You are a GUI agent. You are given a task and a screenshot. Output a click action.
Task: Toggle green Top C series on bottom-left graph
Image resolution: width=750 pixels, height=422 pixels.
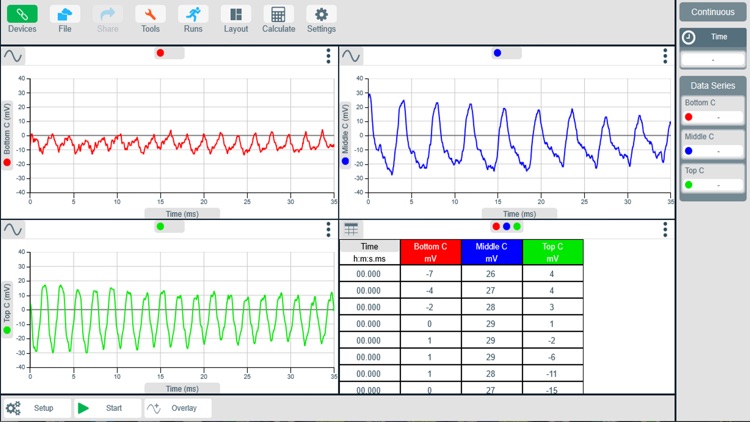pos(160,227)
